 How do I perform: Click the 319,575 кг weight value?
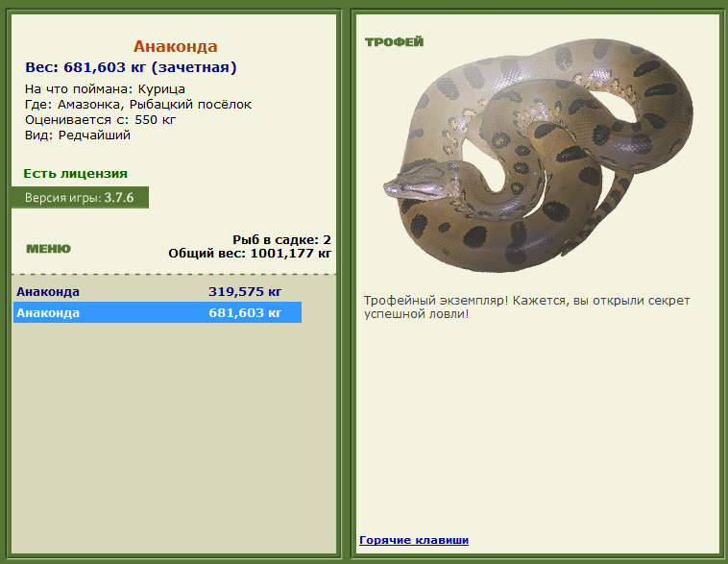point(245,292)
